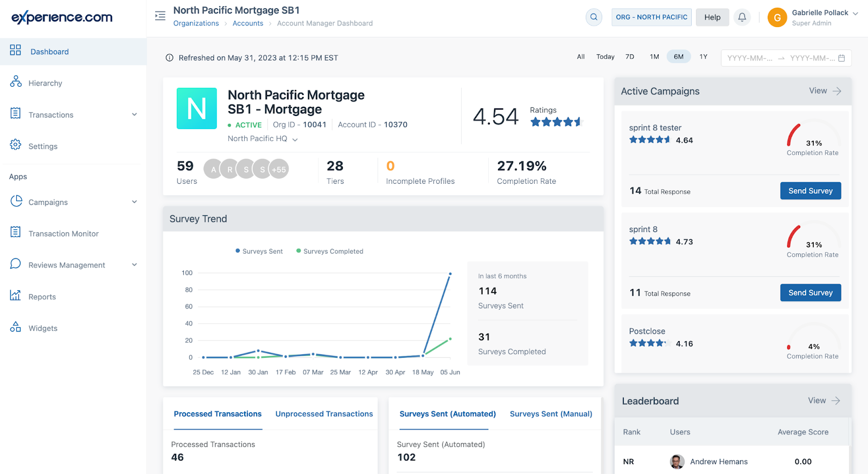868x474 pixels.
Task: Collapse the sidebar with the menu icon
Action: tap(160, 16)
